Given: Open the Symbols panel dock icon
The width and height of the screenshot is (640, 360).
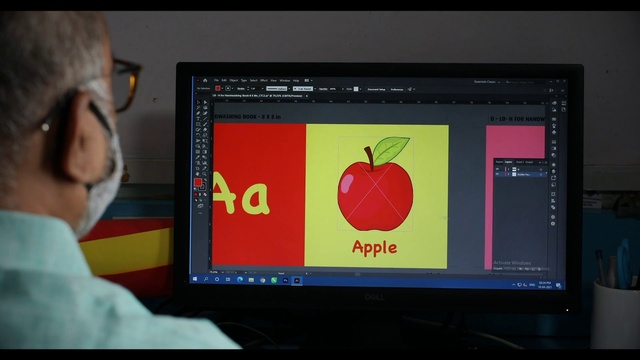Looking at the screenshot, I should (x=553, y=132).
